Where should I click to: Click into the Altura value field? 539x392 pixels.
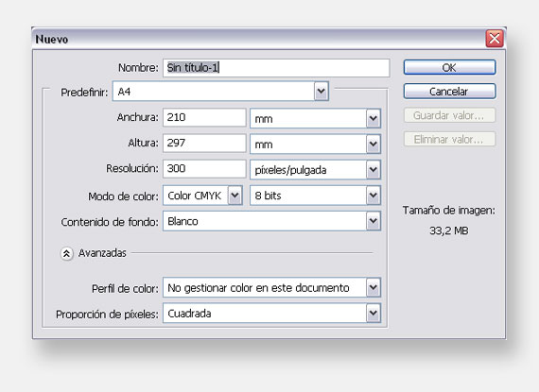pyautogui.click(x=204, y=143)
